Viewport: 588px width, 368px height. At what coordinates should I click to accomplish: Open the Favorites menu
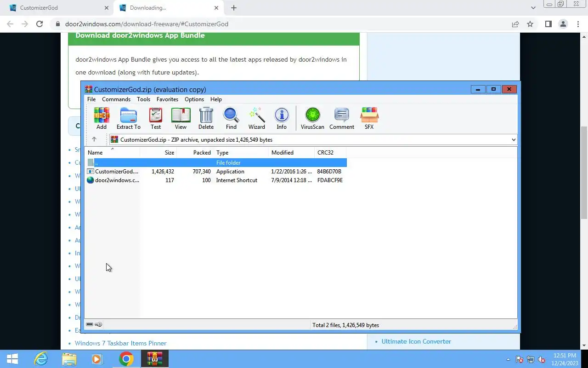[167, 99]
